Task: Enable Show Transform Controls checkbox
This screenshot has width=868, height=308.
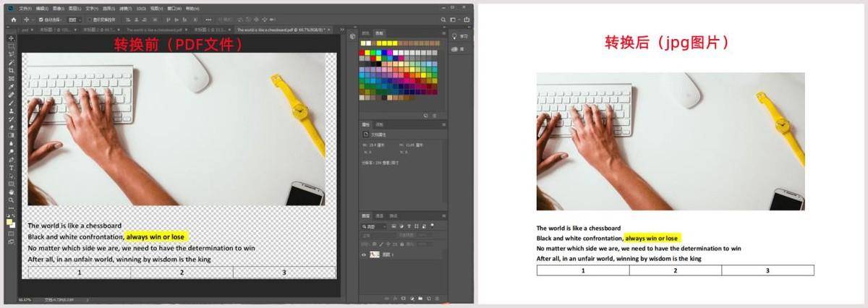Action: tap(90, 20)
